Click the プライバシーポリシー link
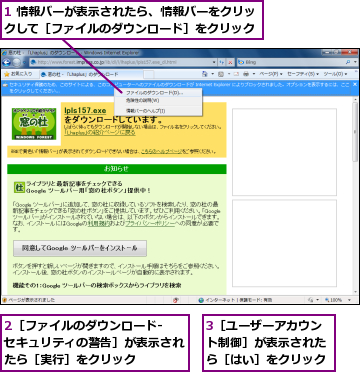 (x=150, y=224)
